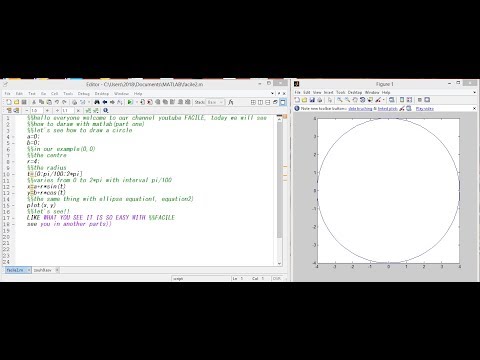The image size is (480, 360).
Task: Decrement cell value minus button
Action: pos(27,110)
